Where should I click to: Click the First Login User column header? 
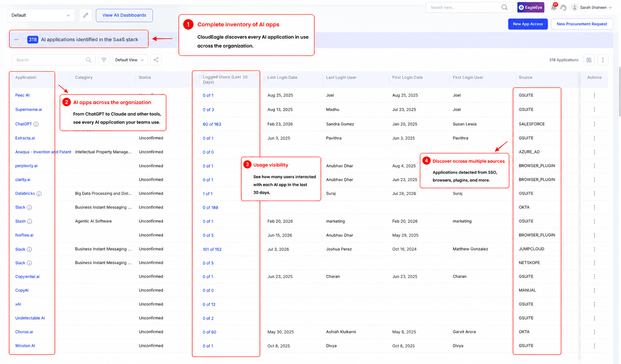[x=468, y=77]
